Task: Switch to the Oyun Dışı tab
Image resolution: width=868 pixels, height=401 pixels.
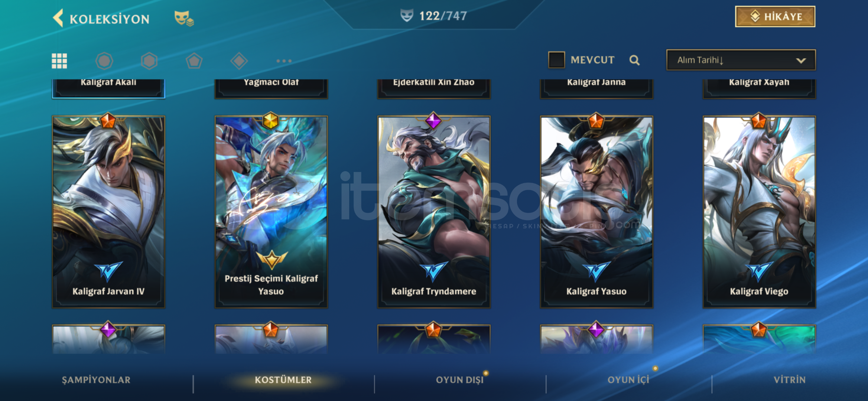Action: (460, 380)
